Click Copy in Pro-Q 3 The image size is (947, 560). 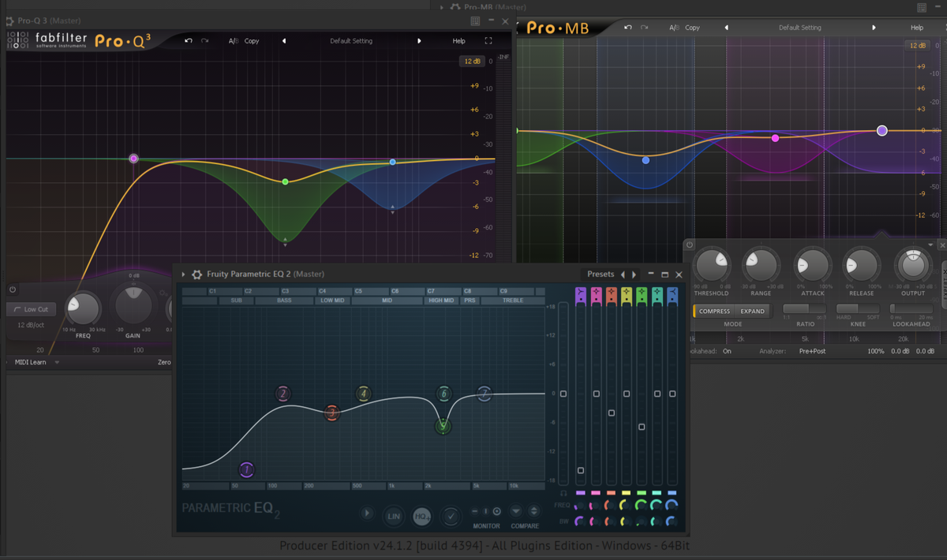pos(252,41)
